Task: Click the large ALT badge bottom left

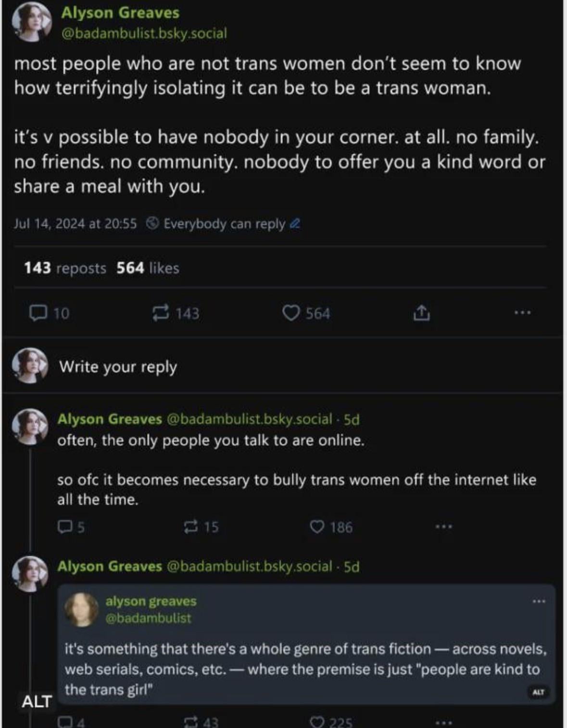Action: [x=37, y=702]
